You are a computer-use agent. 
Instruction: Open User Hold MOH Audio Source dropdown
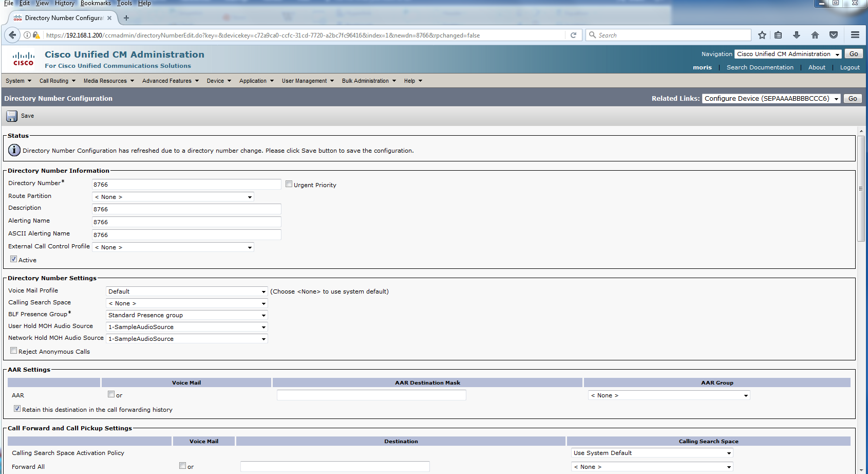coord(187,327)
